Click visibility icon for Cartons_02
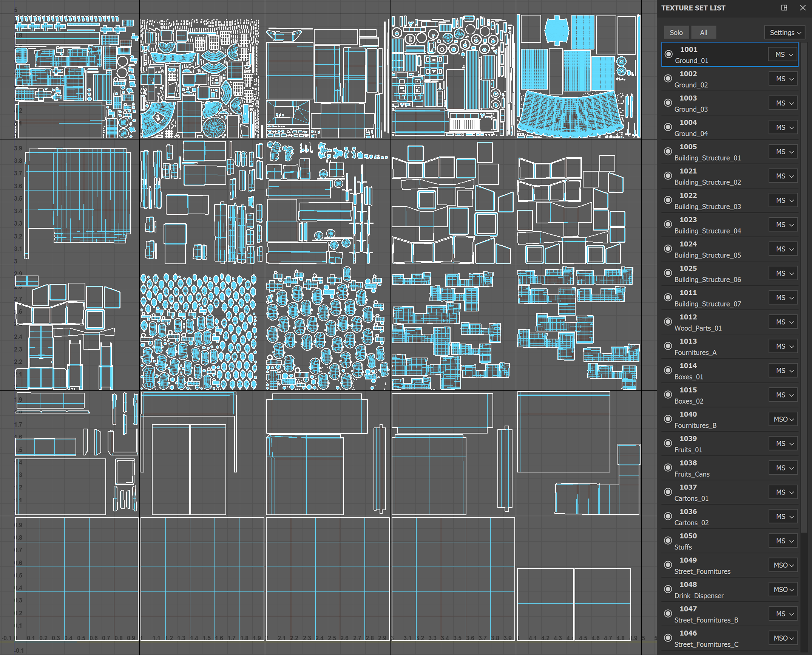The image size is (812, 655). coord(668,517)
